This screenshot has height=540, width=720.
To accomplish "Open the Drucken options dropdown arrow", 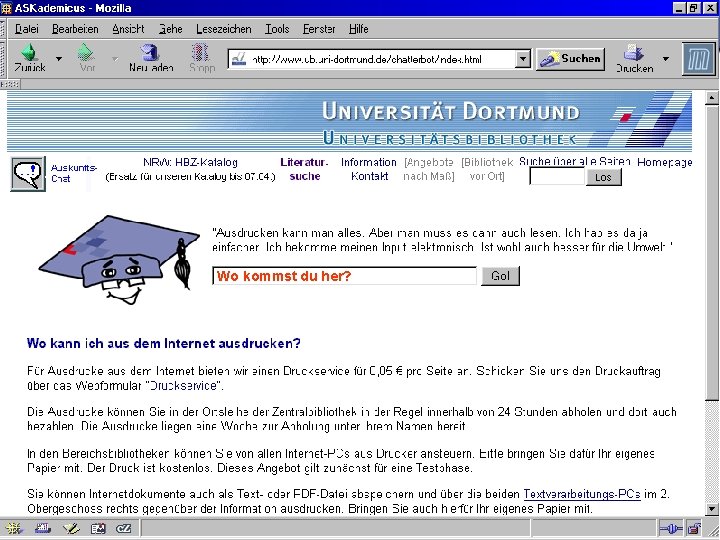I will pos(666,59).
